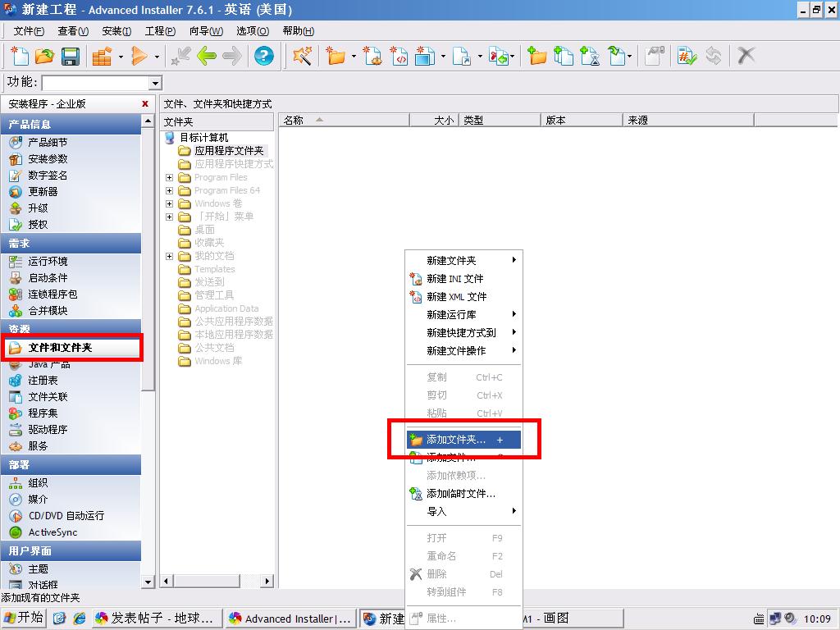
Task: Click the magic wand wizard toolbar icon
Action: (303, 56)
